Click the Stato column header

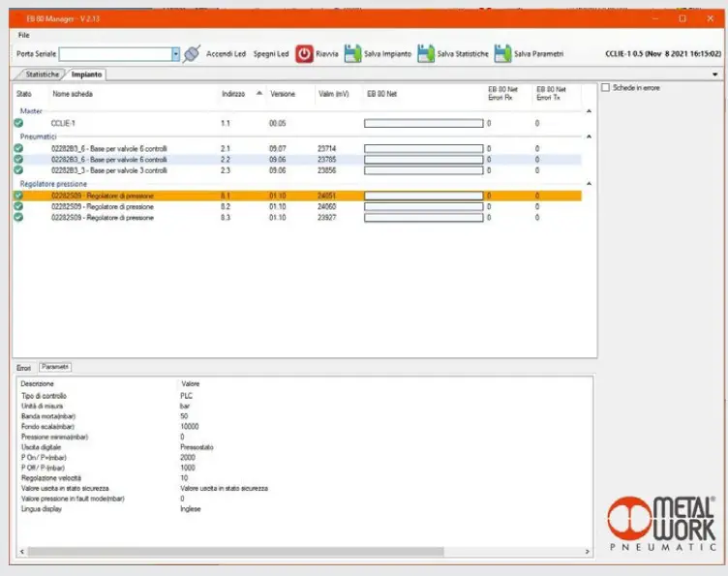pos(23,94)
